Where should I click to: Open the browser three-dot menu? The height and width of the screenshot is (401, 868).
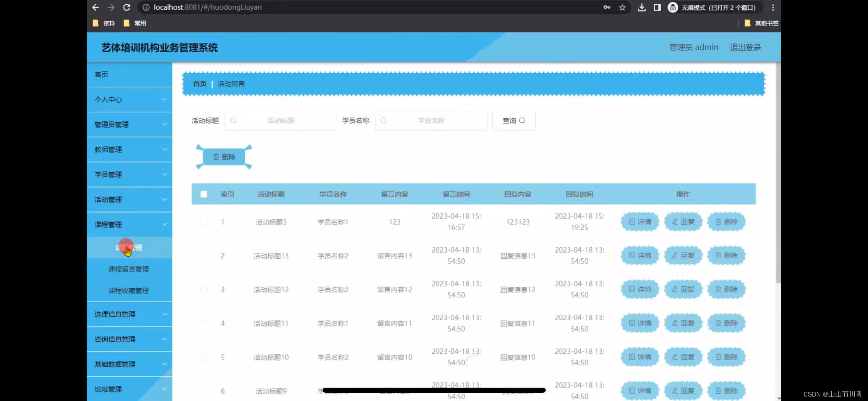pos(773,7)
